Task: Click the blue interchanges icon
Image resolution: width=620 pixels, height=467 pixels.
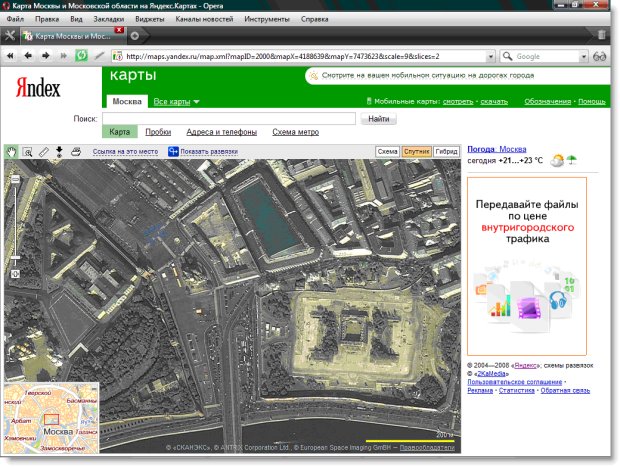Action: coord(173,151)
